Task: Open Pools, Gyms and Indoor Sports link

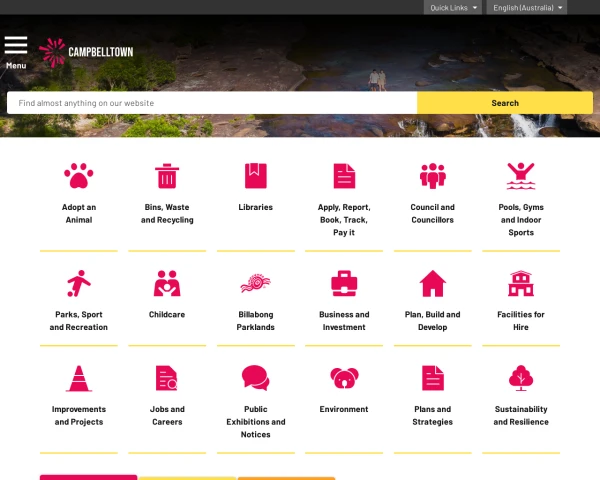Action: [x=521, y=220]
